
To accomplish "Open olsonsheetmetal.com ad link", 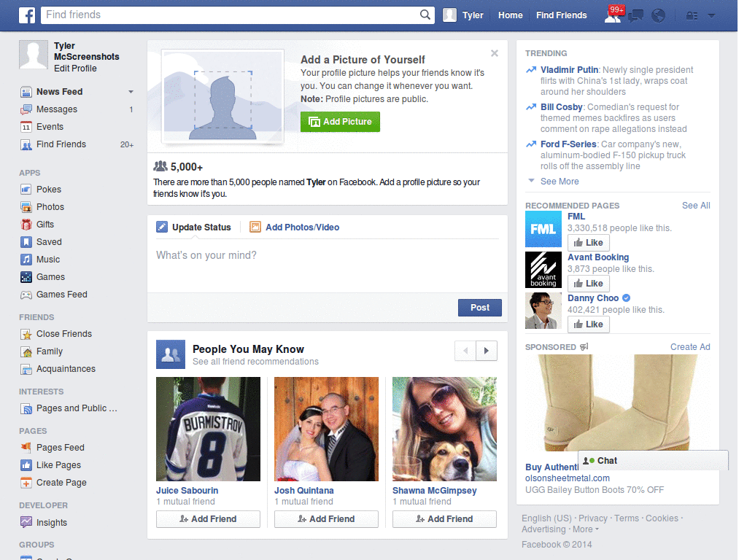I will point(568,478).
